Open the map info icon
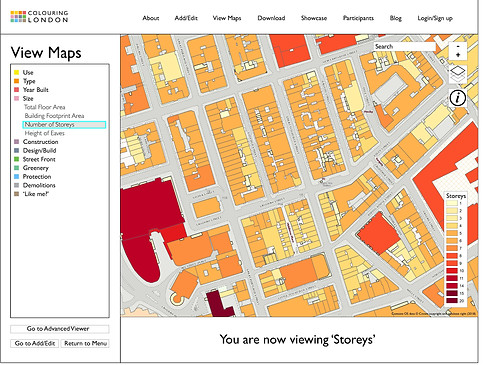 tap(458, 98)
